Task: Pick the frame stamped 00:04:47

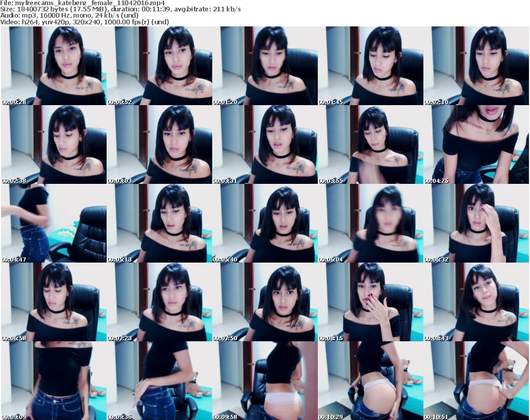Action: [x=54, y=223]
